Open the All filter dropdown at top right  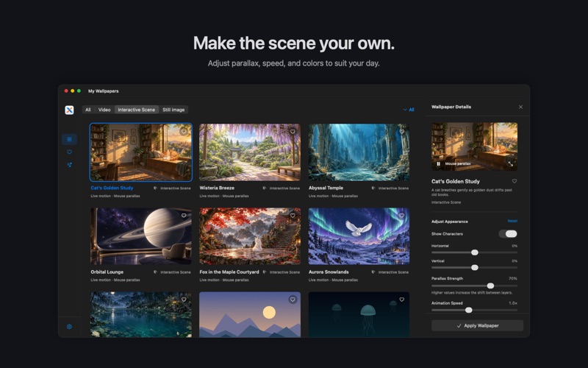click(409, 110)
